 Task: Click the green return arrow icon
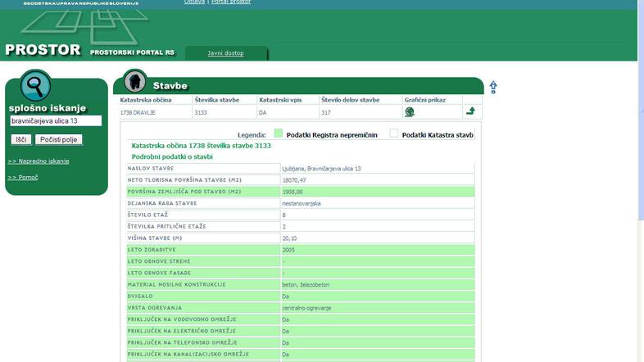tap(470, 111)
